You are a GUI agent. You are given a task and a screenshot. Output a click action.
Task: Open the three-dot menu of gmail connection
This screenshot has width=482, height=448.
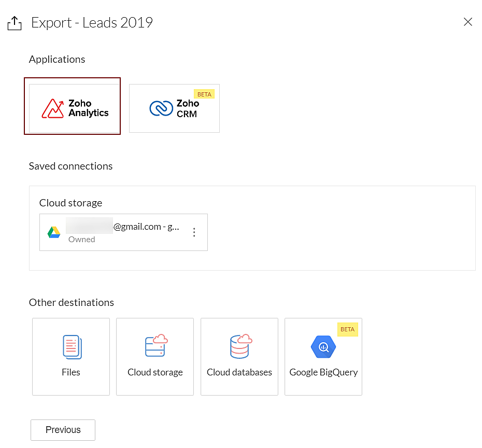click(194, 232)
